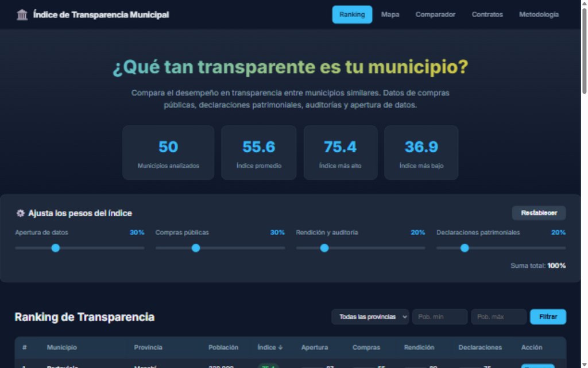588x368 pixels.
Task: Open the Todas las provincias dropdown
Action: tap(370, 317)
